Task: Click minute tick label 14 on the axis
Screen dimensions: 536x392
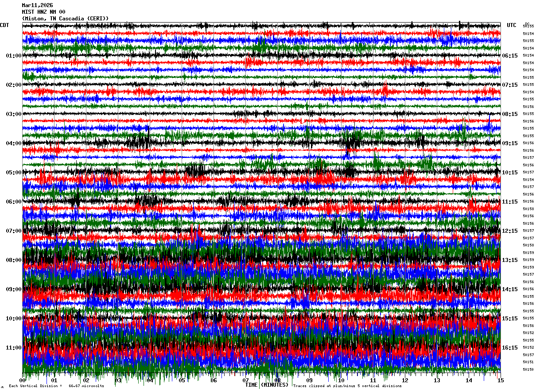Action: [x=469, y=380]
